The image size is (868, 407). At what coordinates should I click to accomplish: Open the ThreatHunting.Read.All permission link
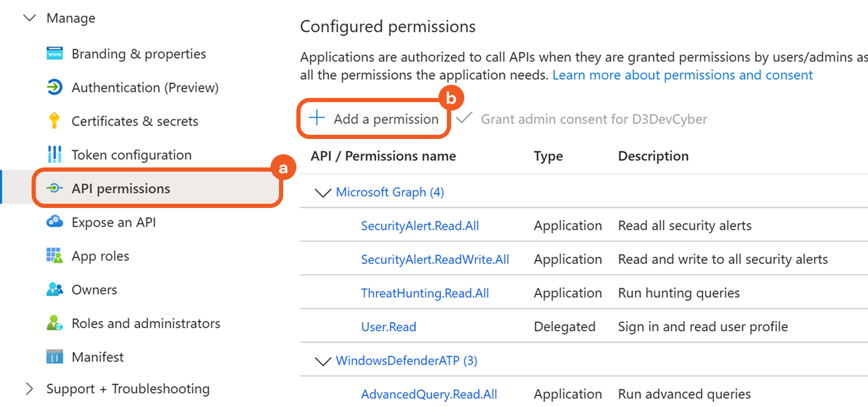tap(425, 293)
